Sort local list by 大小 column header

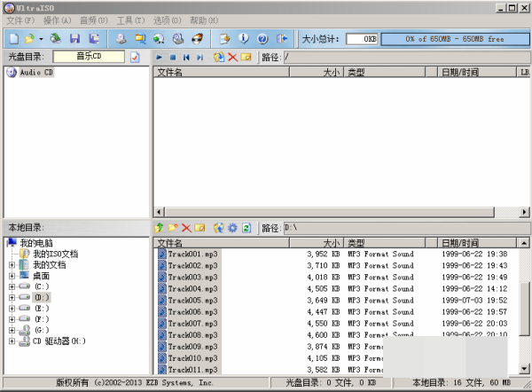tap(317, 243)
